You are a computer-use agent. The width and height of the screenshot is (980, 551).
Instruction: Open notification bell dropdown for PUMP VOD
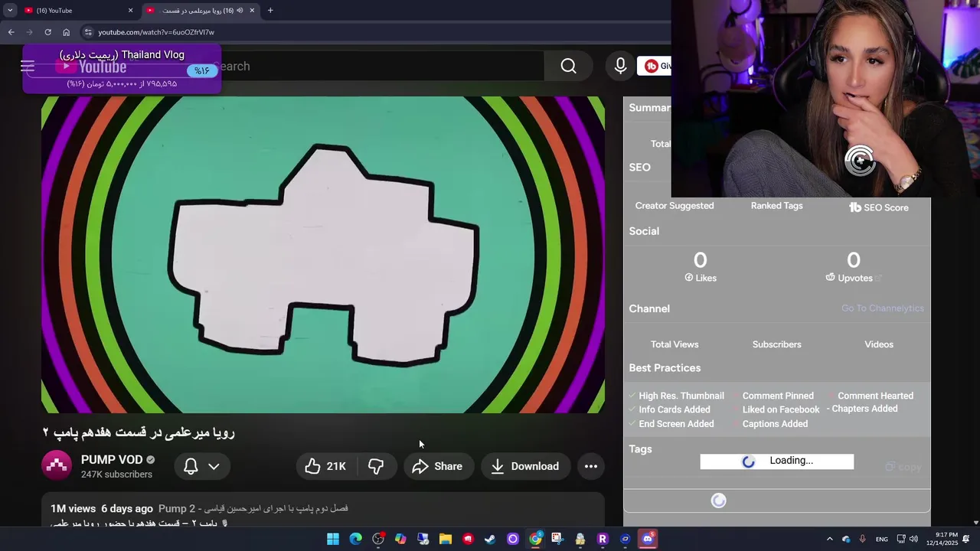point(202,466)
